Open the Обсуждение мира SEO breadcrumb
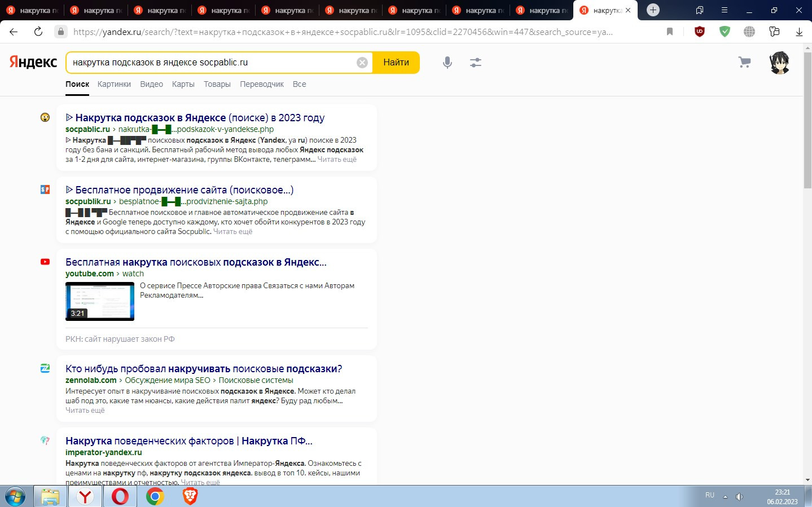Screen dimensions: 812x507 (x=168, y=380)
